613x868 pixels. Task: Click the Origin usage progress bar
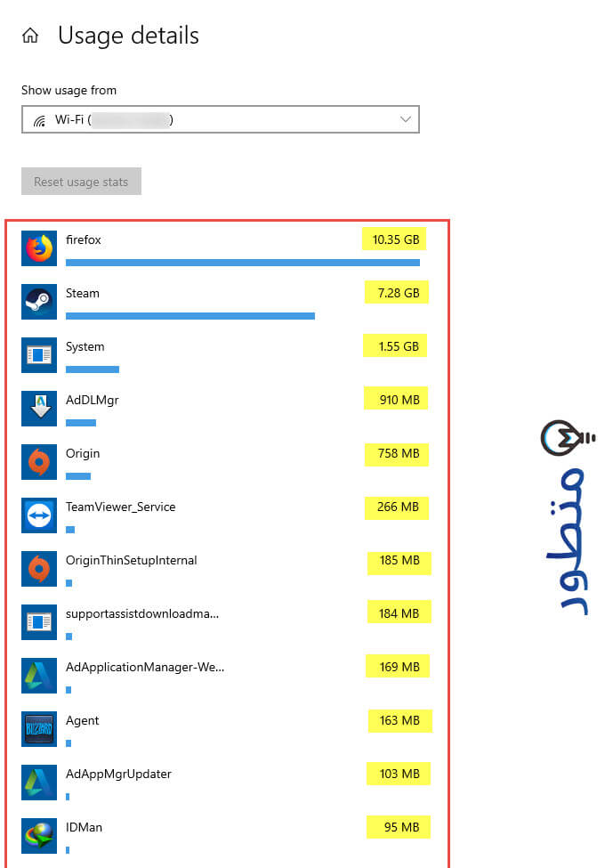[78, 476]
